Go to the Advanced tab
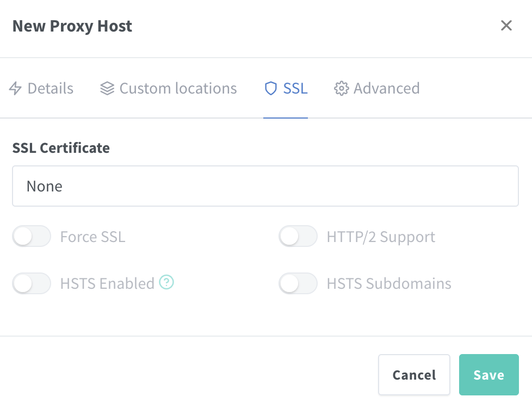The width and height of the screenshot is (532, 409). (386, 89)
